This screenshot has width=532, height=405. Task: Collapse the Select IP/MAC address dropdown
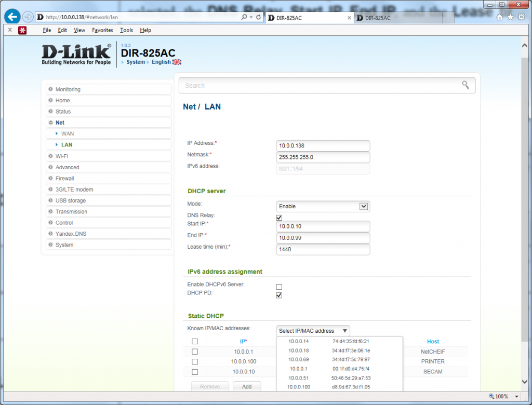[x=313, y=331]
